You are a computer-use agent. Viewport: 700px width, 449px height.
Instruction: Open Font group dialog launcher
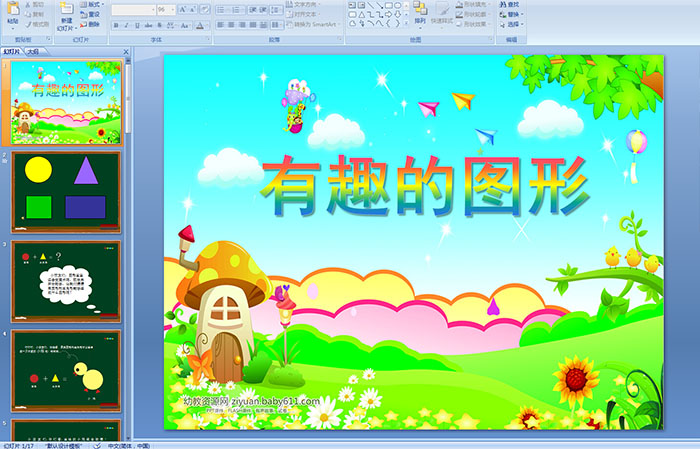[x=208, y=40]
